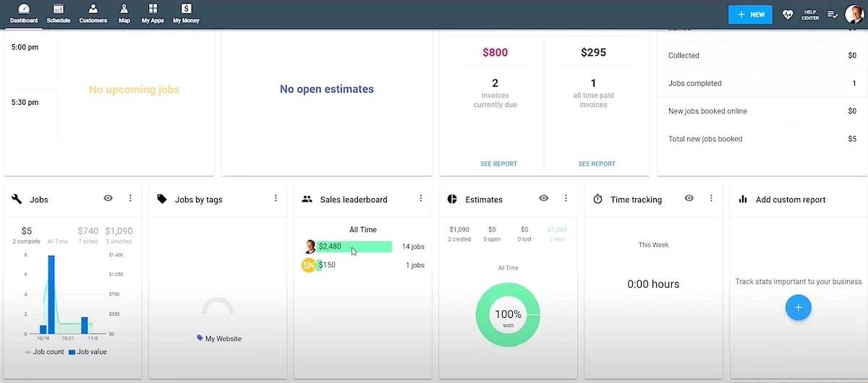Open My Money section

click(x=186, y=14)
